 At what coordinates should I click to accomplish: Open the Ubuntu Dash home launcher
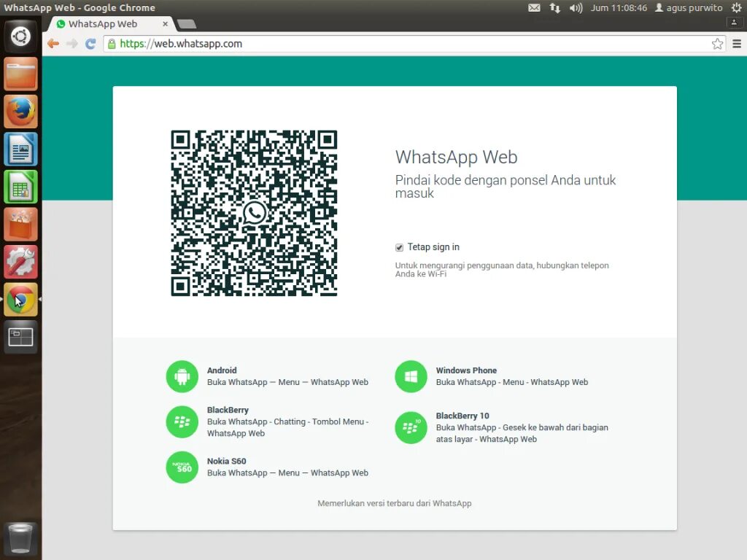20,36
